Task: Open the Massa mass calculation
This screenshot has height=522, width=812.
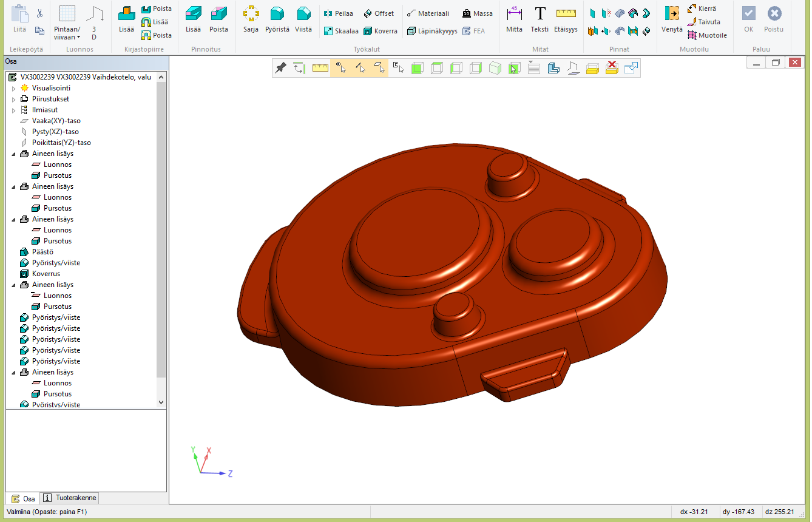Action: click(x=477, y=13)
